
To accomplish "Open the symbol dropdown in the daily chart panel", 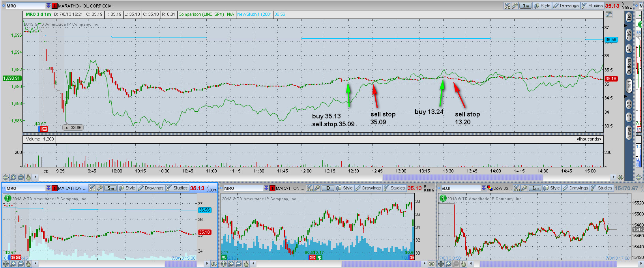I will click(266, 188).
